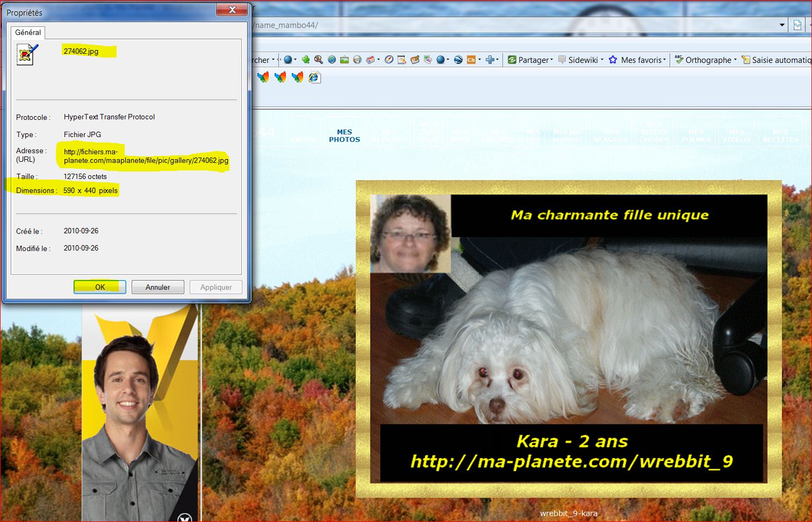Select the Général tab in Propriétés

pyautogui.click(x=28, y=32)
